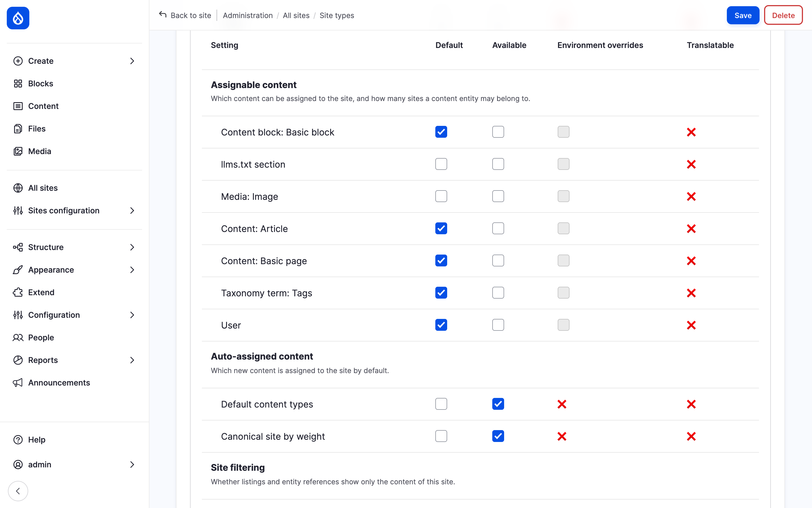The width and height of the screenshot is (812, 508).
Task: Click the red X Translatable mark for Content block: Basic block
Action: [691, 132]
